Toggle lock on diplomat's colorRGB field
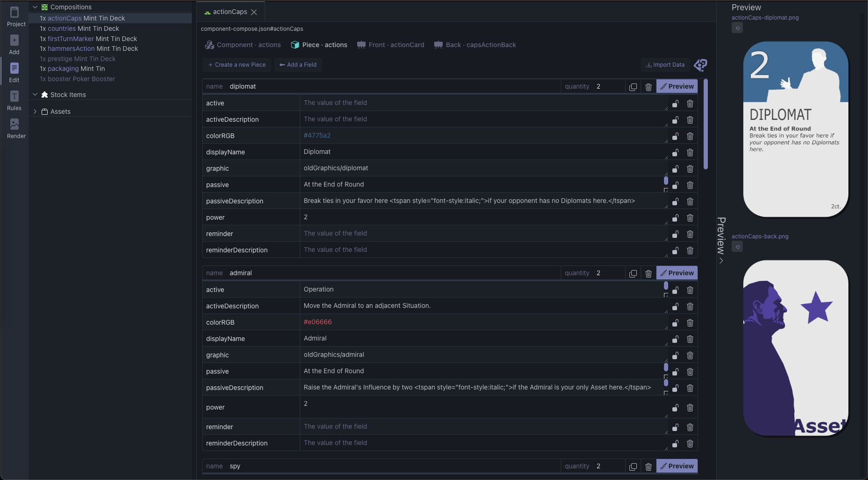This screenshot has height=480, width=868. pos(675,136)
